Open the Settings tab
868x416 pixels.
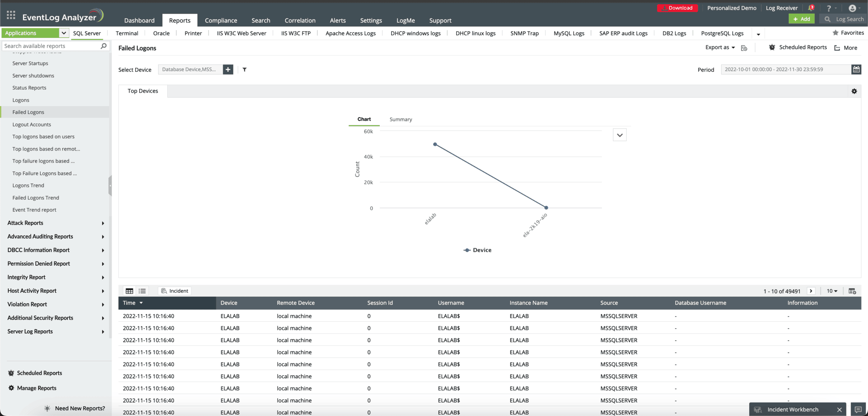pyautogui.click(x=371, y=20)
